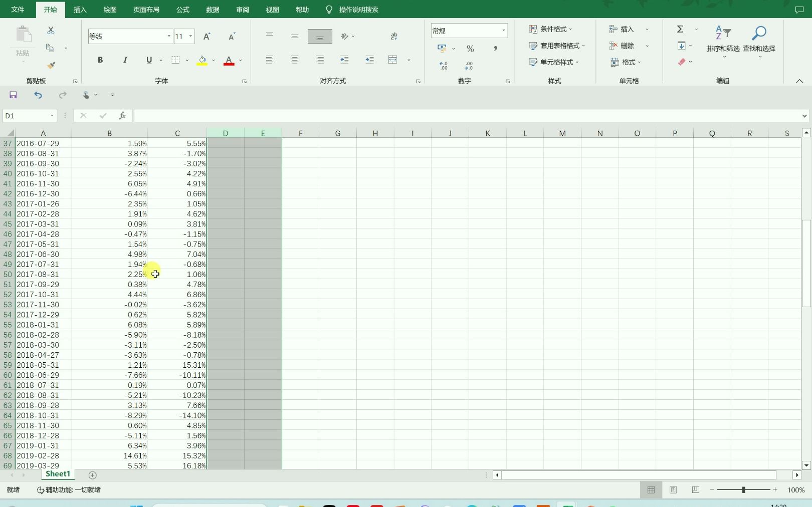This screenshot has width=812, height=507.
Task: Open the 文件 (File) tab
Action: (x=18, y=10)
